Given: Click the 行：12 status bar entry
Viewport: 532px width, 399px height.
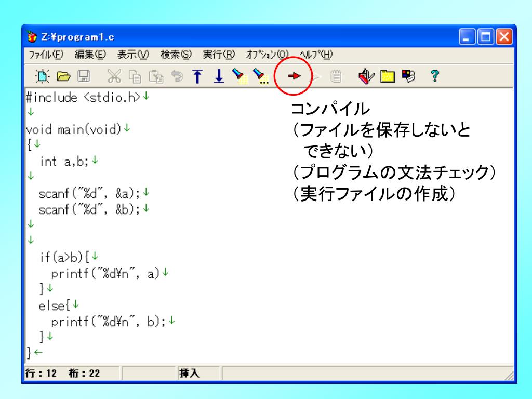Looking at the screenshot, I should (41, 373).
